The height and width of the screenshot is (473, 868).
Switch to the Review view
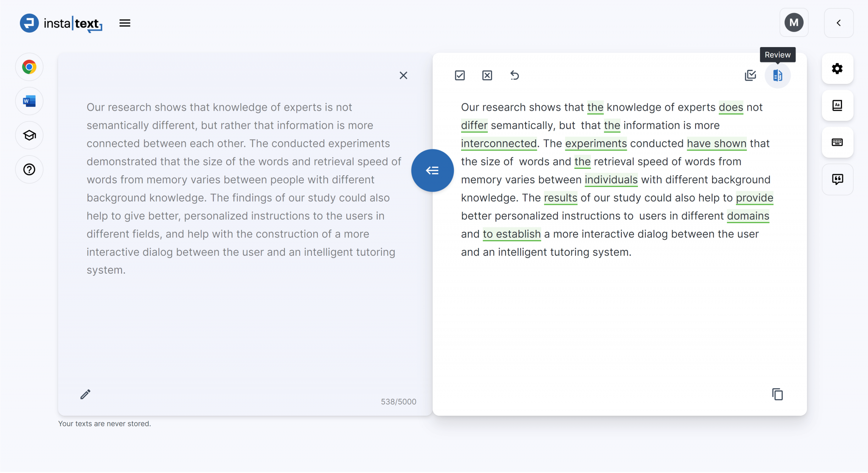click(x=778, y=75)
